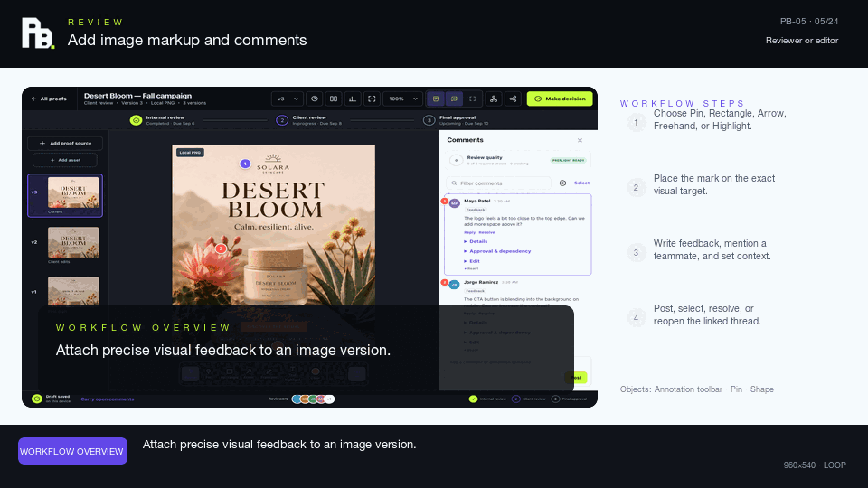Image resolution: width=868 pixels, height=488 pixels.
Task: Click annotation pin 1 near Solara logo
Action: [x=245, y=164]
